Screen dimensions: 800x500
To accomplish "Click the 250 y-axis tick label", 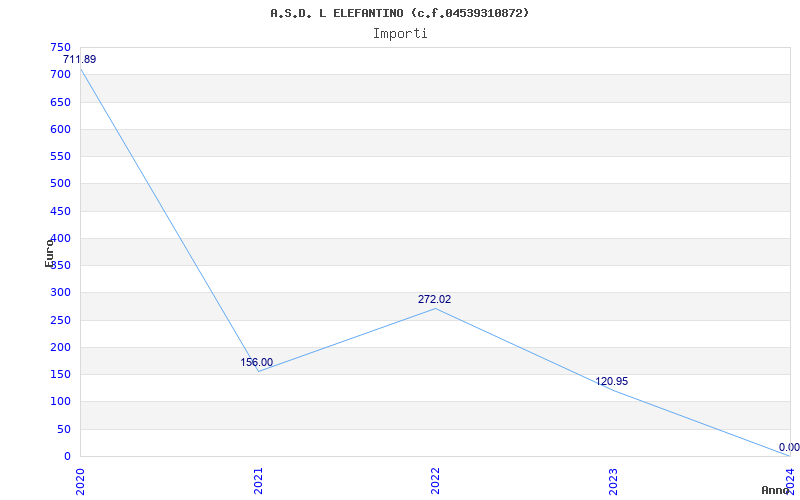I will click(60, 320).
